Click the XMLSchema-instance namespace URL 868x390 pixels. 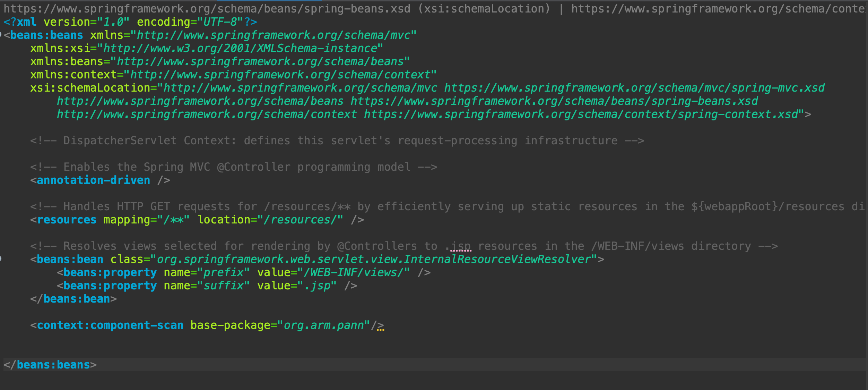click(240, 49)
